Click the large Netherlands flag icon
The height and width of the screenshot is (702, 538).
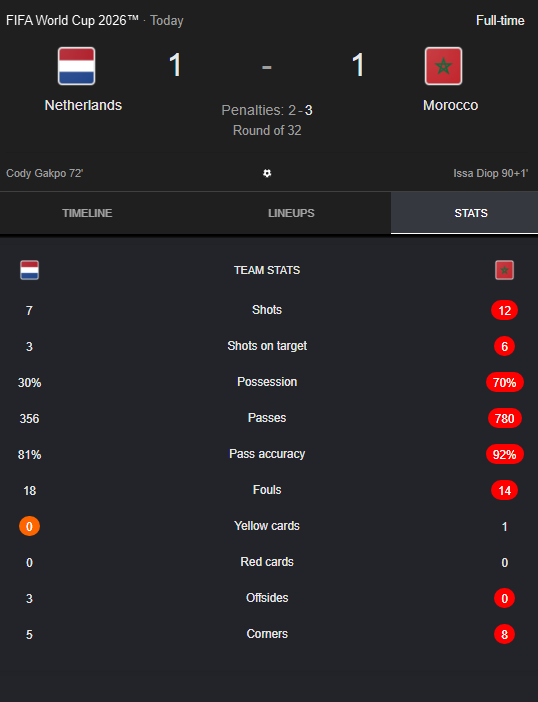(x=77, y=66)
